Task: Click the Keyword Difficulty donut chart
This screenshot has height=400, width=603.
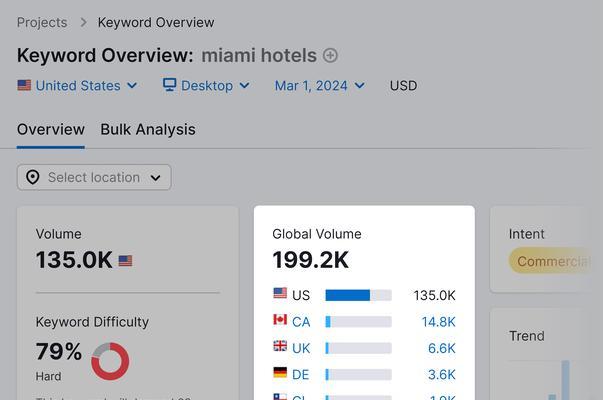Action: 110,361
